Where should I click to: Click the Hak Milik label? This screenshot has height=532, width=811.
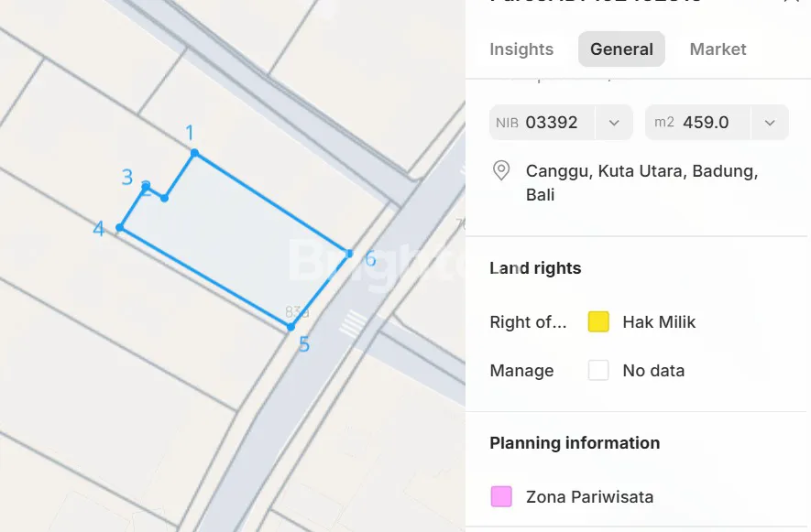pos(659,322)
